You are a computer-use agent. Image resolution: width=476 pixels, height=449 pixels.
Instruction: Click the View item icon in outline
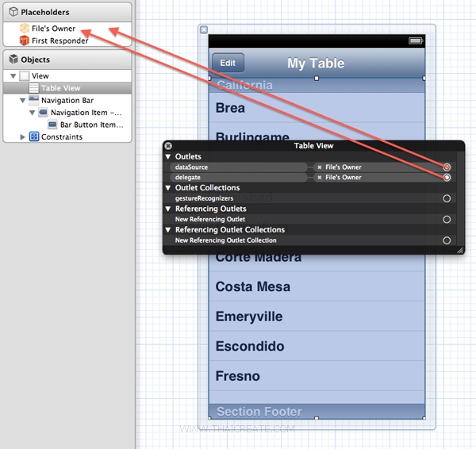pos(25,75)
